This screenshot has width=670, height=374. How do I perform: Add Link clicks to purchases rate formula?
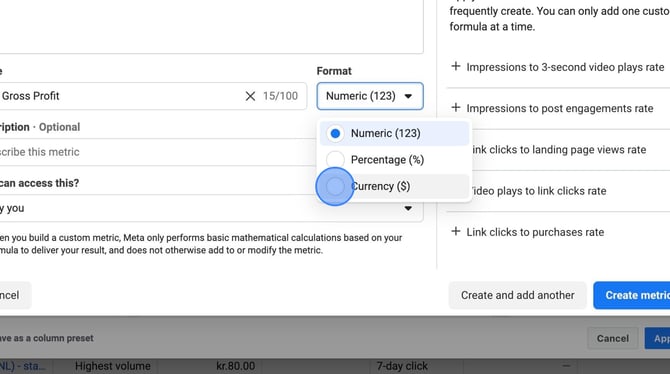click(x=528, y=232)
